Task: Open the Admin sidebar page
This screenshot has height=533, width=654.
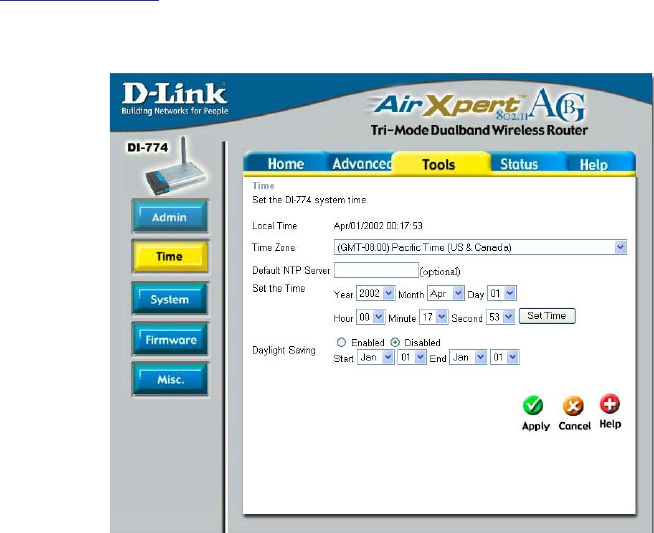Action: click(x=170, y=217)
